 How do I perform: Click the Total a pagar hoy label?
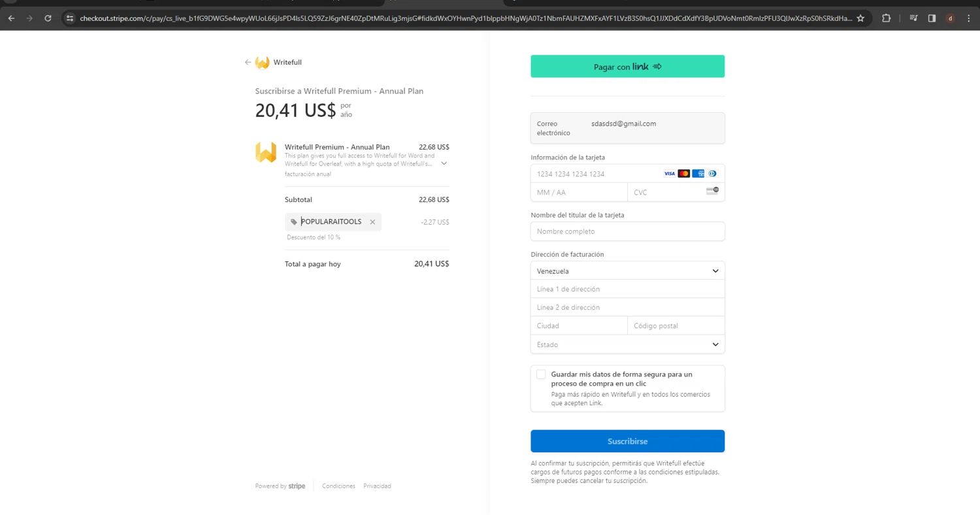(x=313, y=264)
